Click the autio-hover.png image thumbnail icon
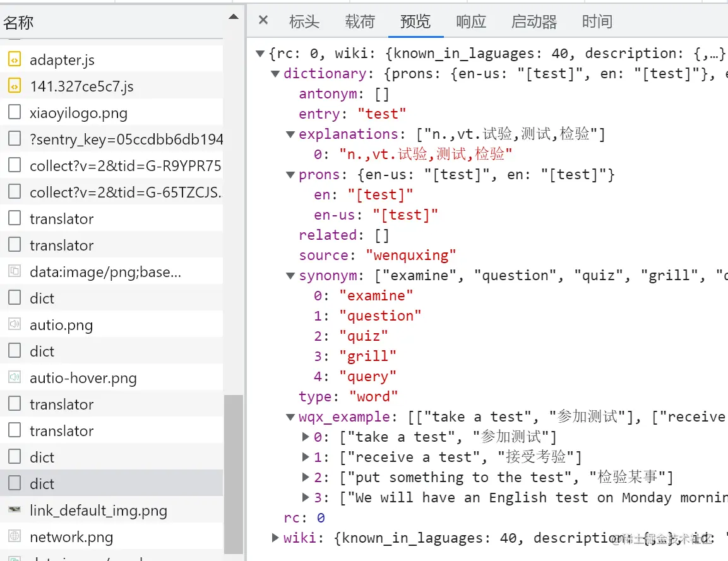 (x=15, y=377)
